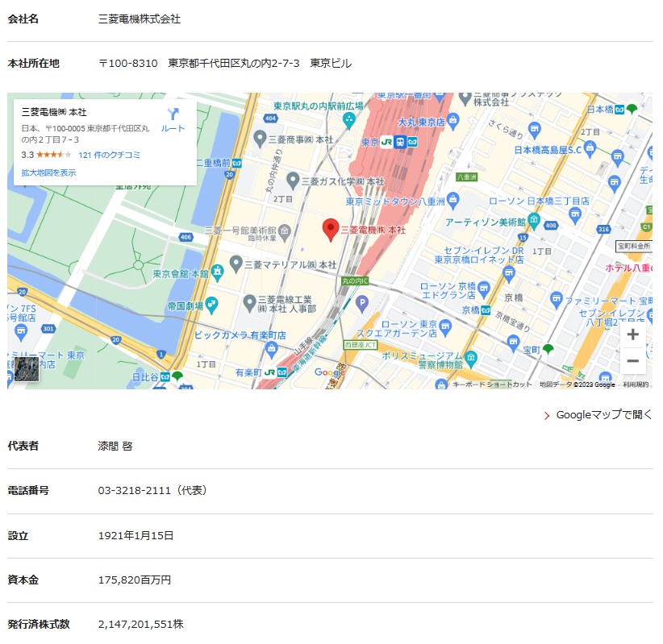Click the 大丸東京店 shopping icon

[452, 120]
